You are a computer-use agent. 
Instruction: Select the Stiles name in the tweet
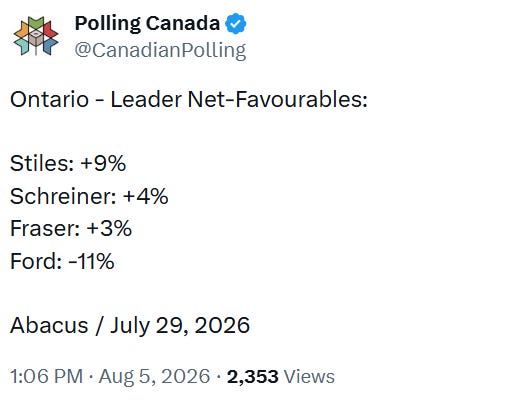[x=39, y=163]
